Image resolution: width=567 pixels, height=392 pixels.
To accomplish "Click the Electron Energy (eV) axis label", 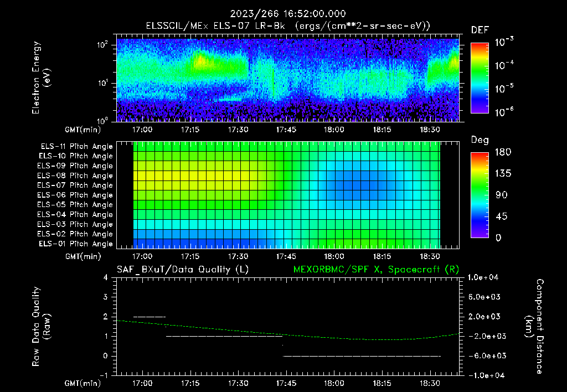I will click(41, 78).
